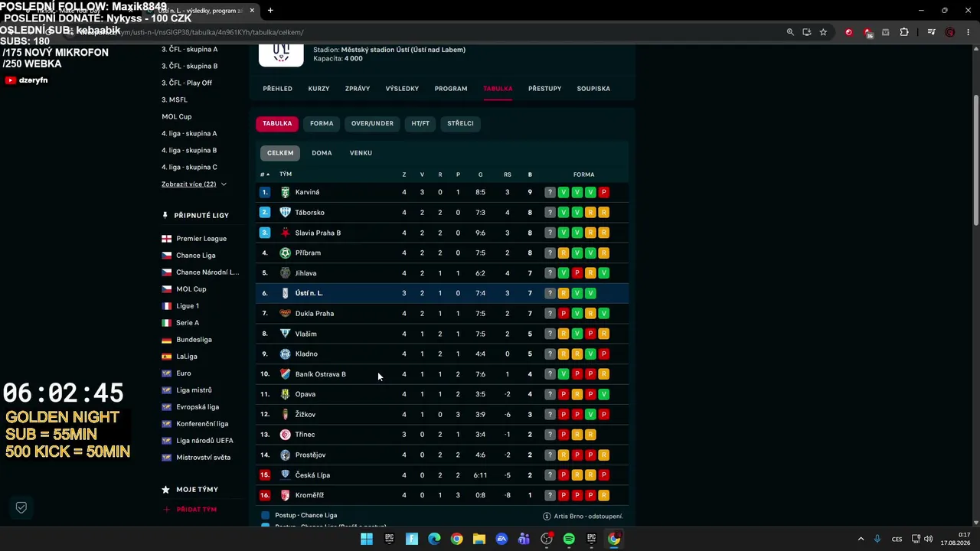Open File Explorer from the taskbar

point(479,539)
